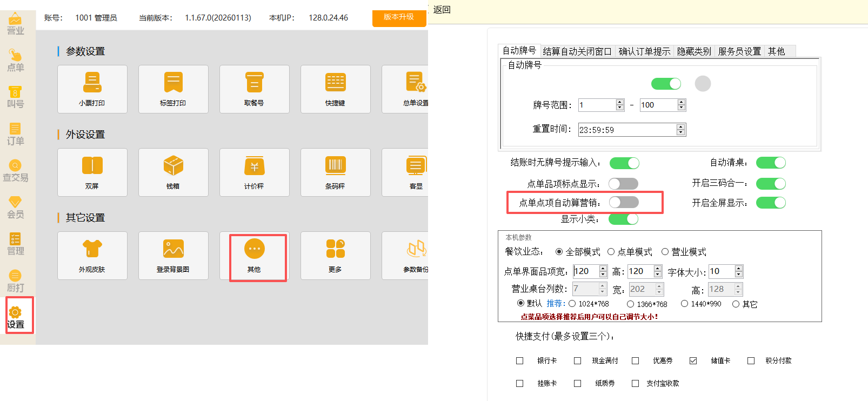Open the 外观皮肤 skin settings
Viewport: 868px width, 401px height.
[x=92, y=255]
